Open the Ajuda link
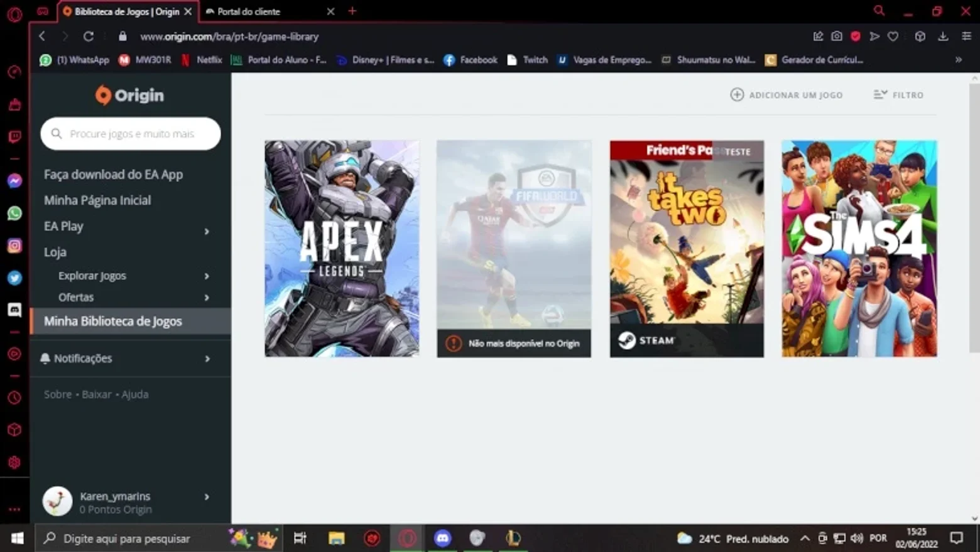This screenshot has width=980, height=552. 135,394
